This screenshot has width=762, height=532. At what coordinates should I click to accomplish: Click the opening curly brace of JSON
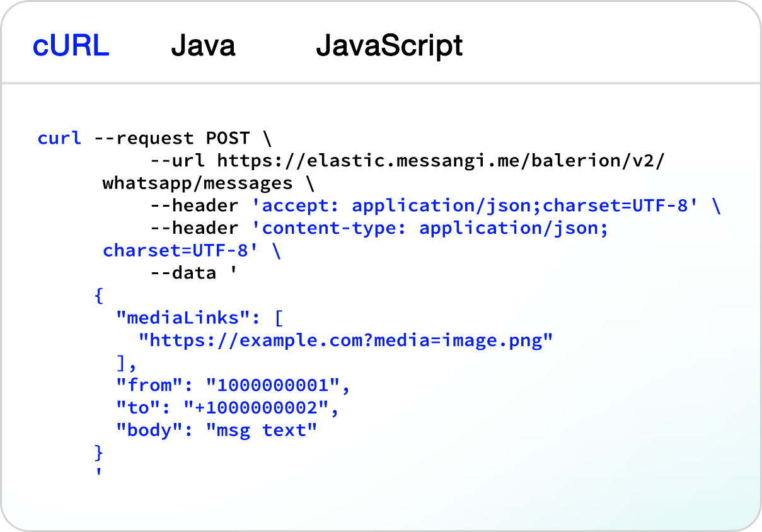tap(98, 296)
